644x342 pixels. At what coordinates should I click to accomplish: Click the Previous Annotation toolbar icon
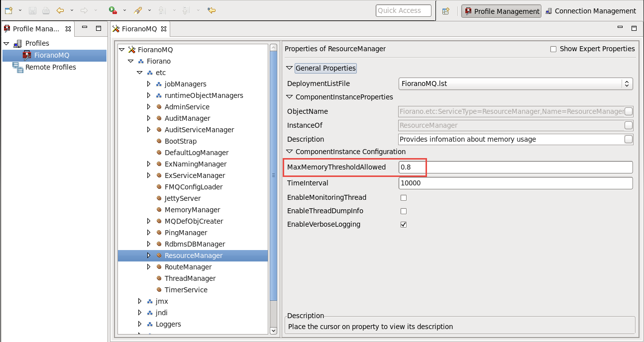pos(187,10)
